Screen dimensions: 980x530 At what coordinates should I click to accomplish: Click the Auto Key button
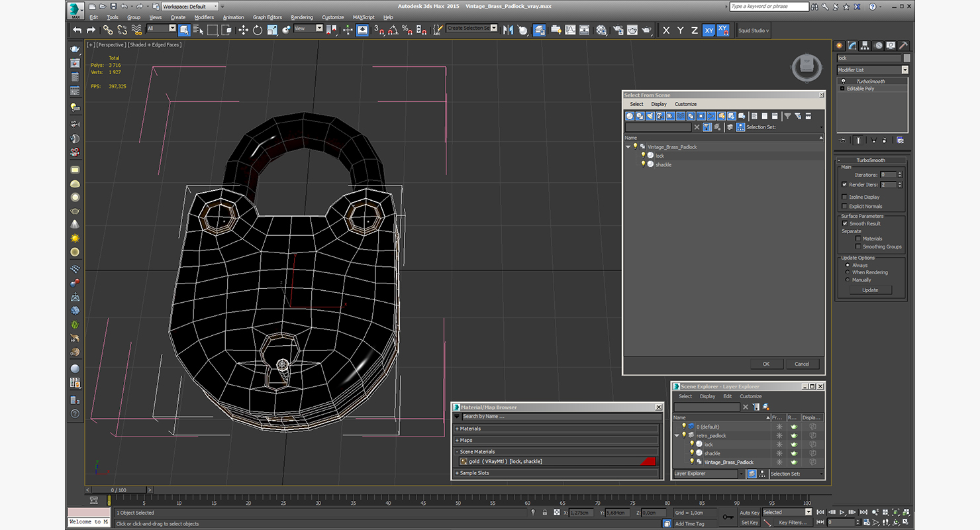[x=750, y=513]
